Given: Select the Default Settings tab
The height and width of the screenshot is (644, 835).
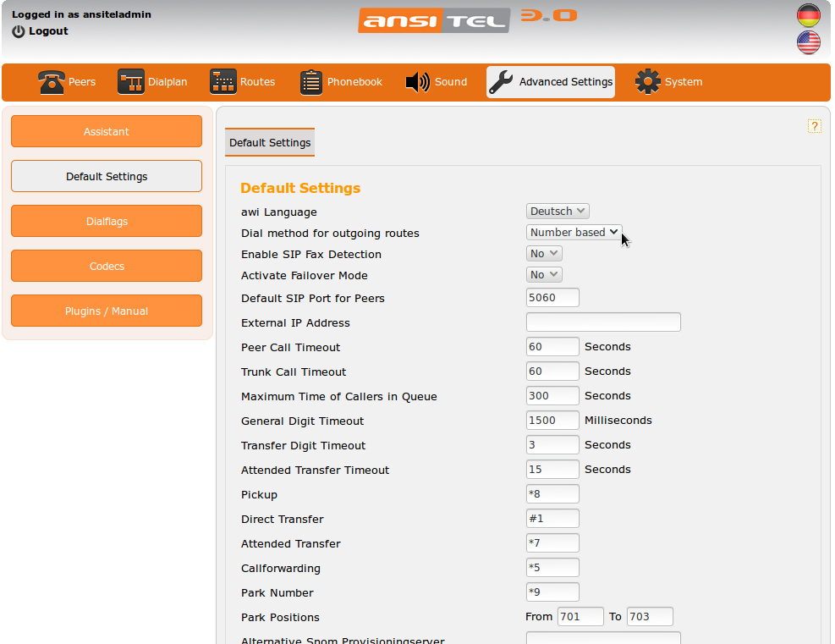Looking at the screenshot, I should [270, 143].
